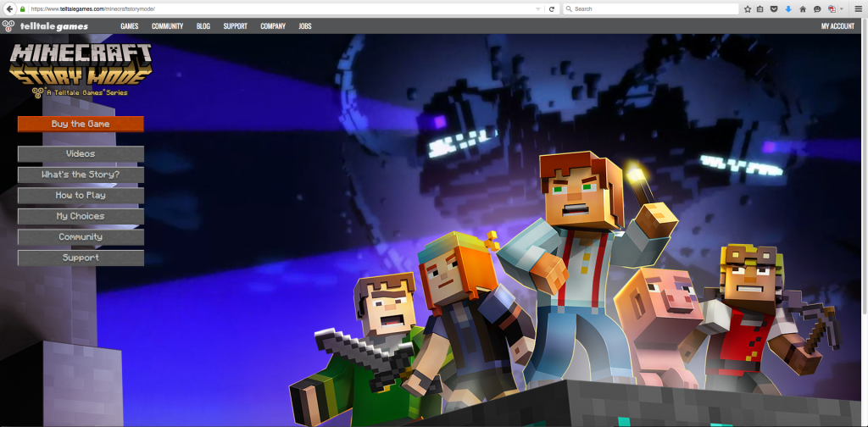View My Choices button

click(x=81, y=216)
